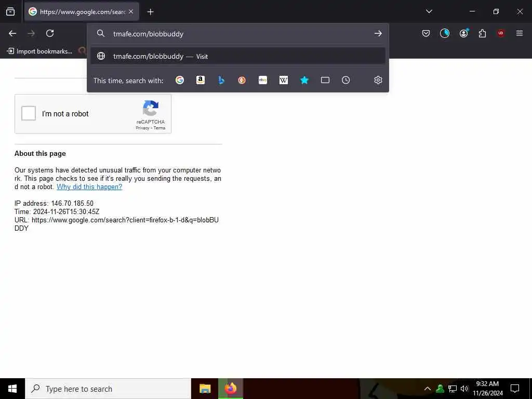Viewport: 532px width, 399px height.
Task: Search this time with Amazon
Action: click(201, 80)
